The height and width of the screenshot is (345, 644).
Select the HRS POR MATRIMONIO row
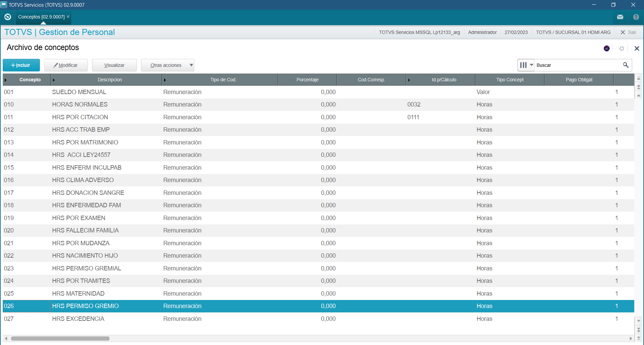point(318,142)
